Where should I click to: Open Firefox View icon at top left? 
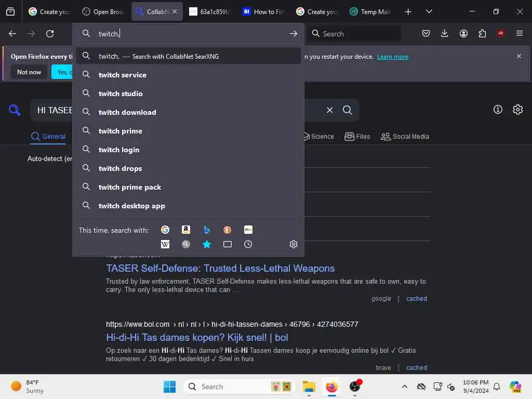click(x=10, y=11)
